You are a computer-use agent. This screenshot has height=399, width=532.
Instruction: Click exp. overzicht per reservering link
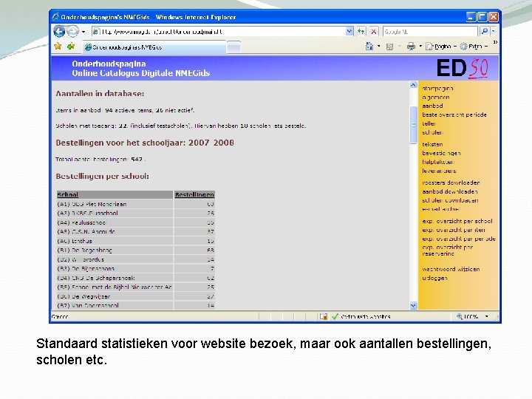click(448, 250)
